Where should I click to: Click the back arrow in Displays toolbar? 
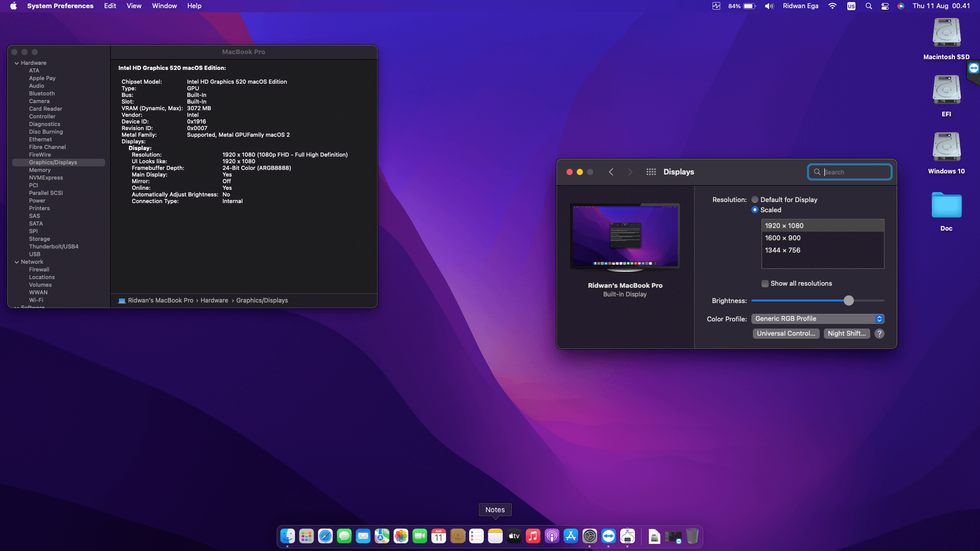click(x=611, y=172)
